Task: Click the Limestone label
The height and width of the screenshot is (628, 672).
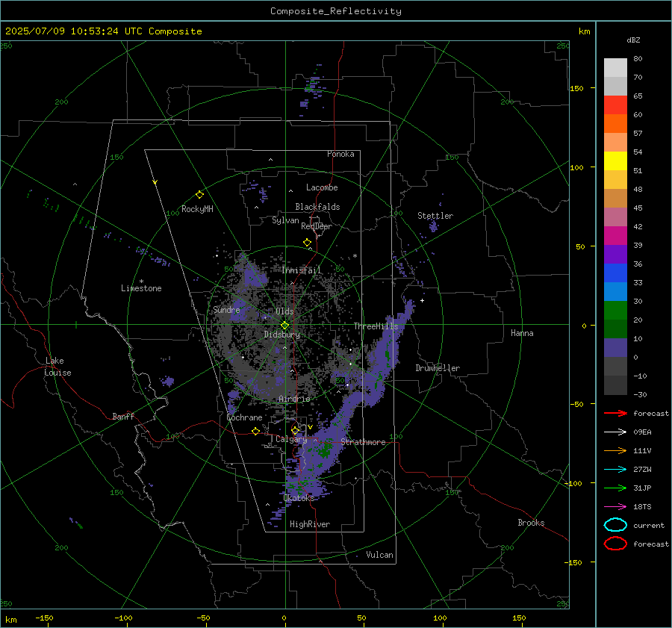Action: (141, 288)
